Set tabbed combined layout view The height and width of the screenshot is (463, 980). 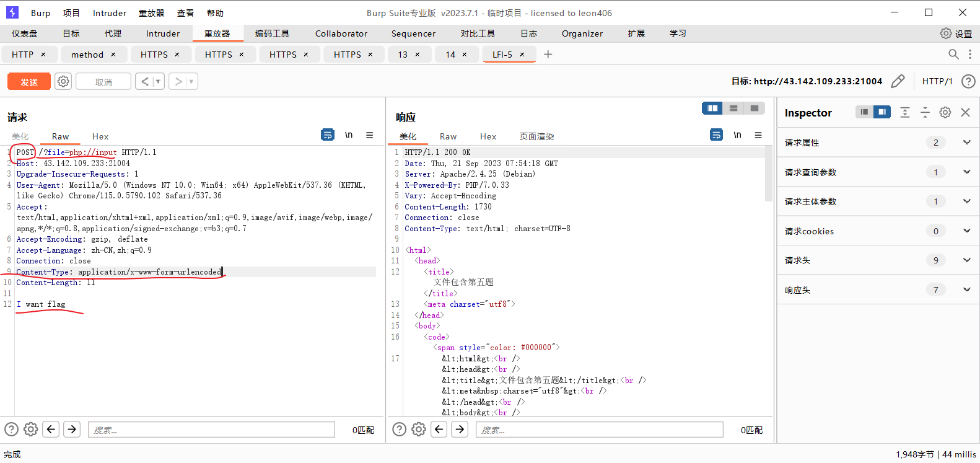coord(754,108)
